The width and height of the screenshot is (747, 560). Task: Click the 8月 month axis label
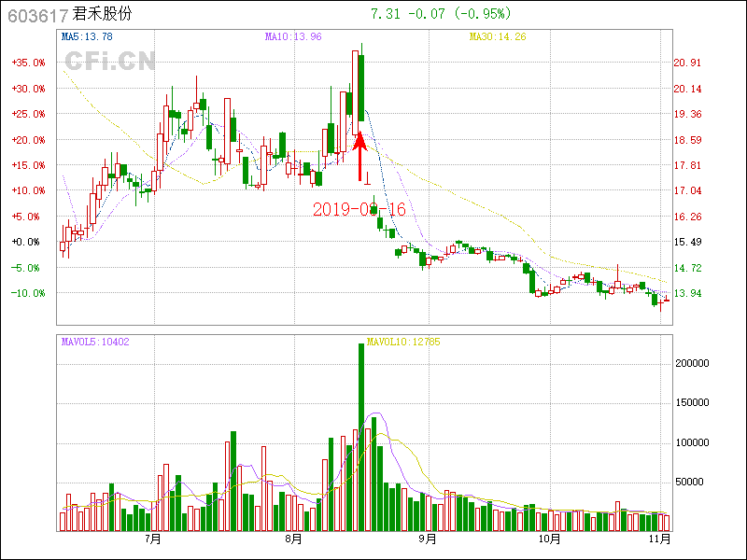293,539
